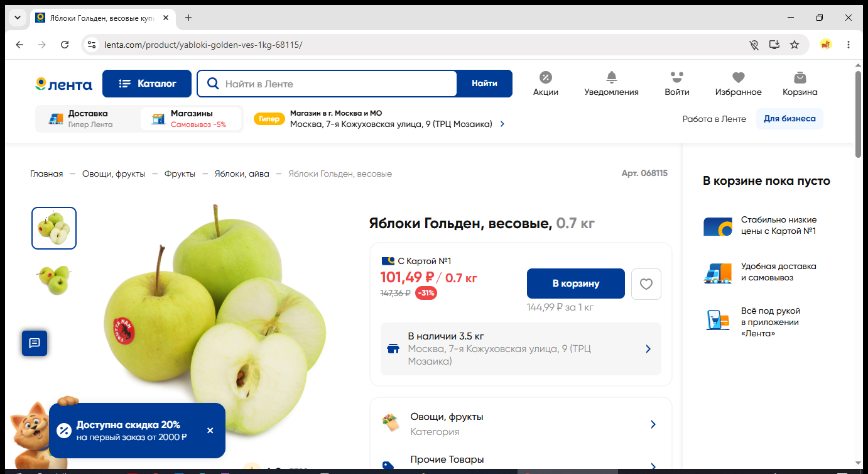
Task: Click the 144,99 ₽ за 1 кг text
Action: (560, 307)
